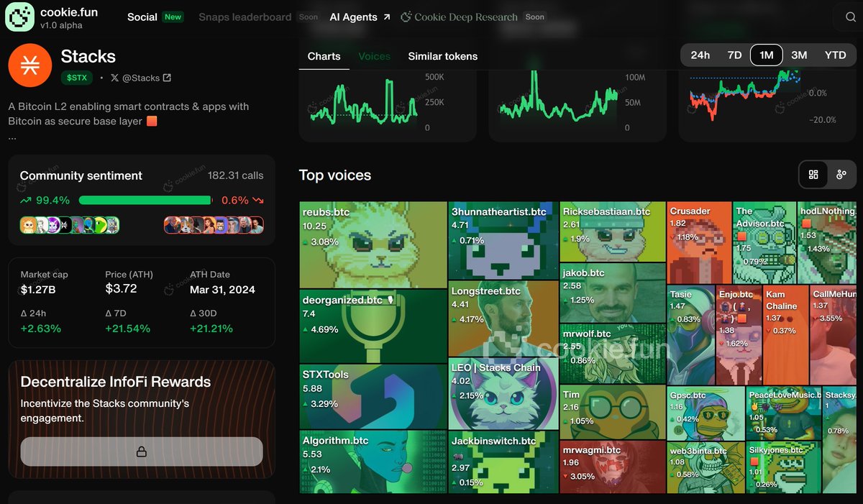Switch to grid treemap view icon
Screen dimensions: 863x504
click(813, 175)
